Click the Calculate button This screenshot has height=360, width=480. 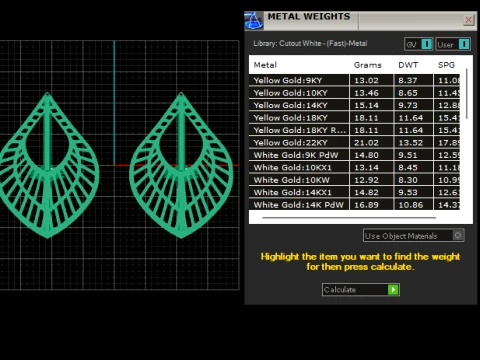click(x=361, y=289)
